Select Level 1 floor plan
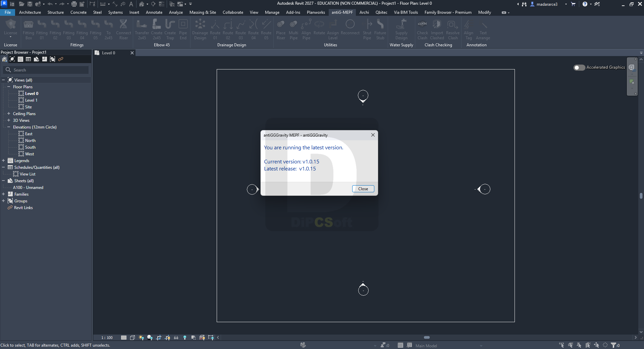Image resolution: width=644 pixels, height=349 pixels. pos(31,100)
